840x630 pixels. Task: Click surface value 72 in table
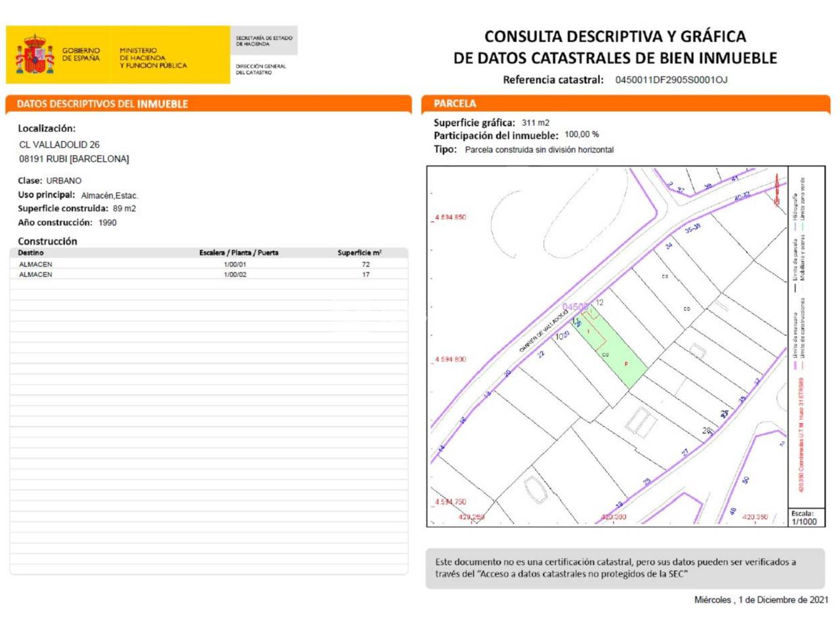(366, 264)
